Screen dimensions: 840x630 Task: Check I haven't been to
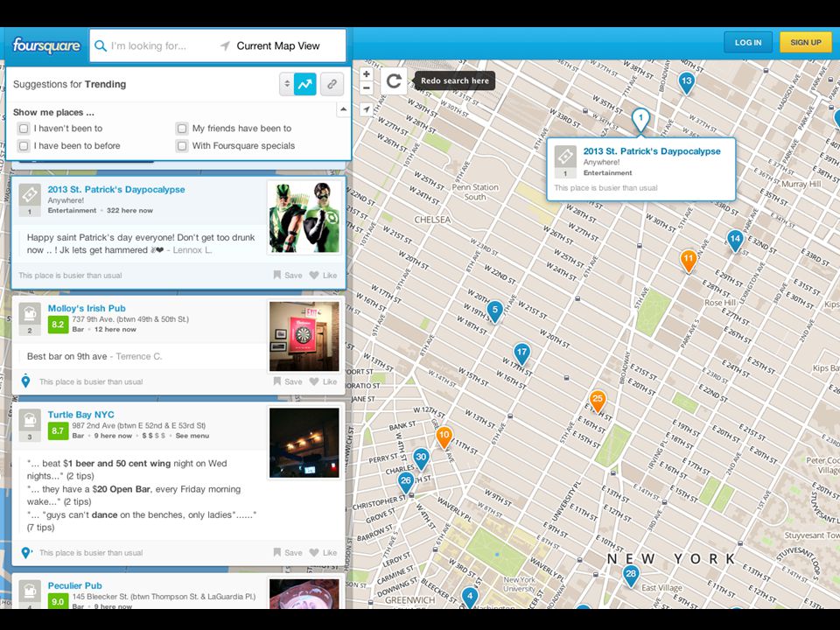(23, 129)
